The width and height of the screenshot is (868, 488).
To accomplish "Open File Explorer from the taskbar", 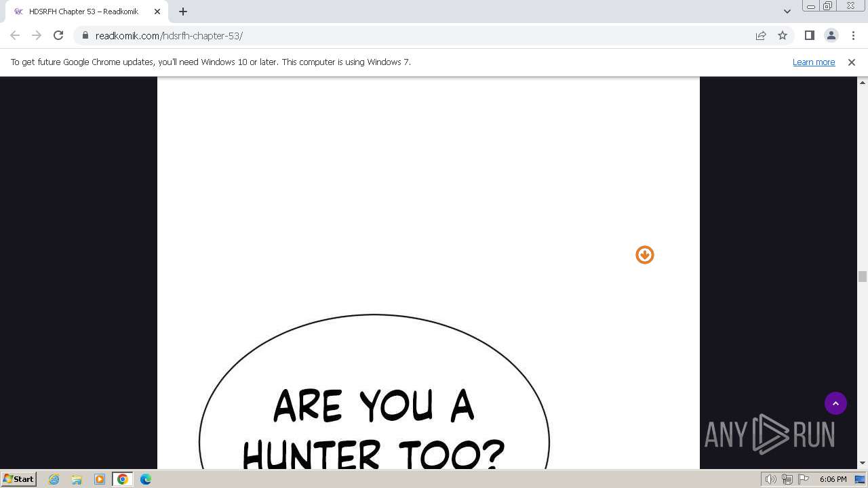I will (77, 479).
